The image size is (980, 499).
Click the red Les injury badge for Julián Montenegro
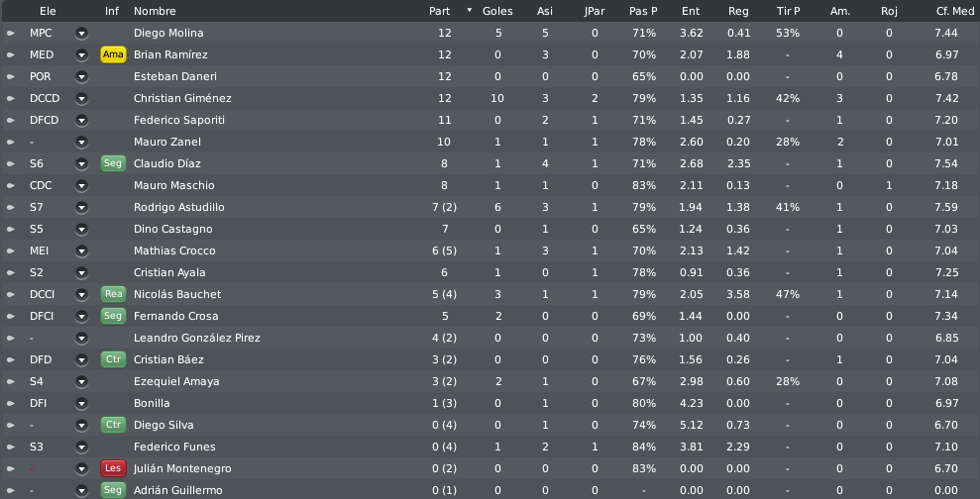coord(113,468)
